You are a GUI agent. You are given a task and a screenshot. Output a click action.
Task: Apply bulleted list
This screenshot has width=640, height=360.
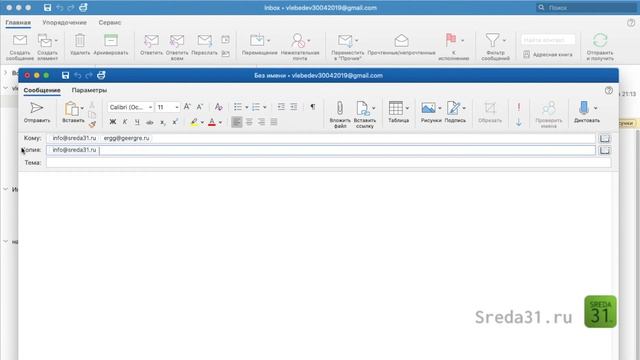pos(238,107)
